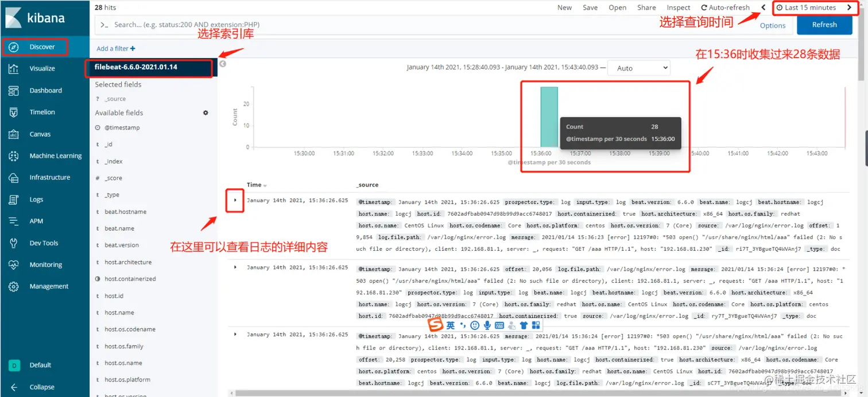The image size is (868, 397).
Task: Step time range forward arrow
Action: (850, 7)
